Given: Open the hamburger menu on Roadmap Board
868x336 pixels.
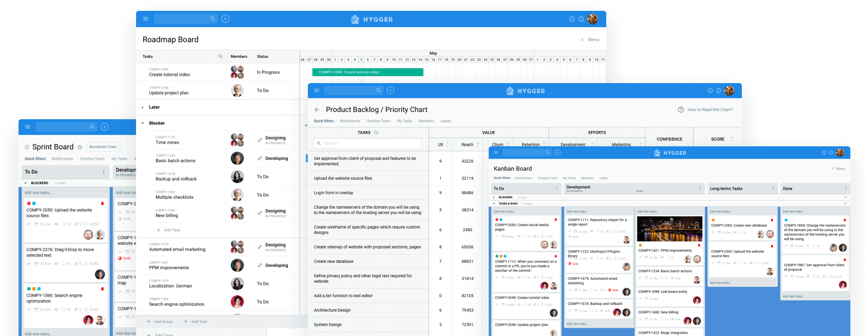Looking at the screenshot, I should [146, 19].
